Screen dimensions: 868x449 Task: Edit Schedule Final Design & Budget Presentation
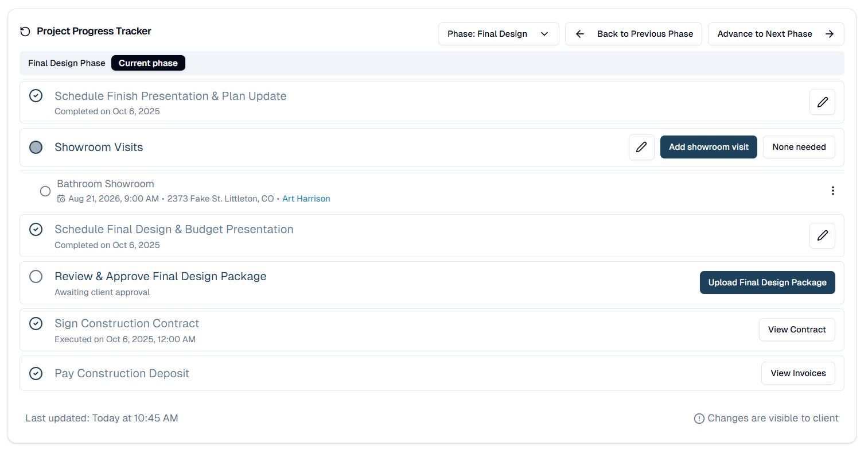click(x=822, y=235)
